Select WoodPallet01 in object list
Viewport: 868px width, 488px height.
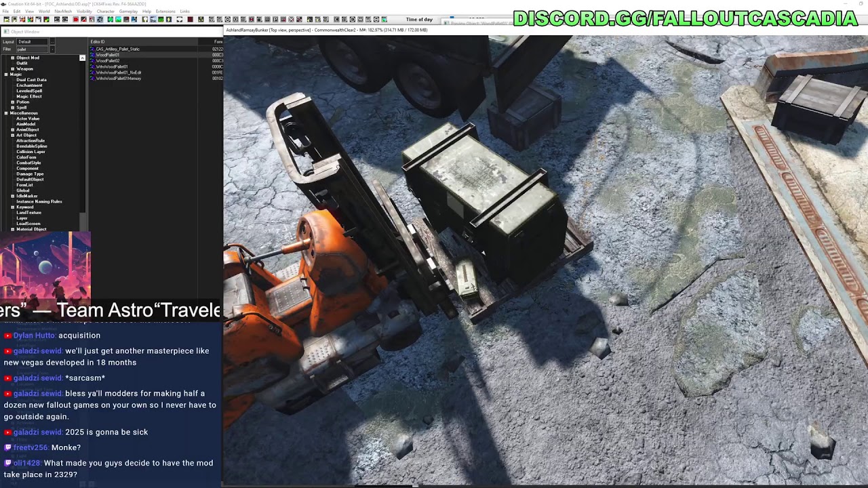tap(107, 55)
